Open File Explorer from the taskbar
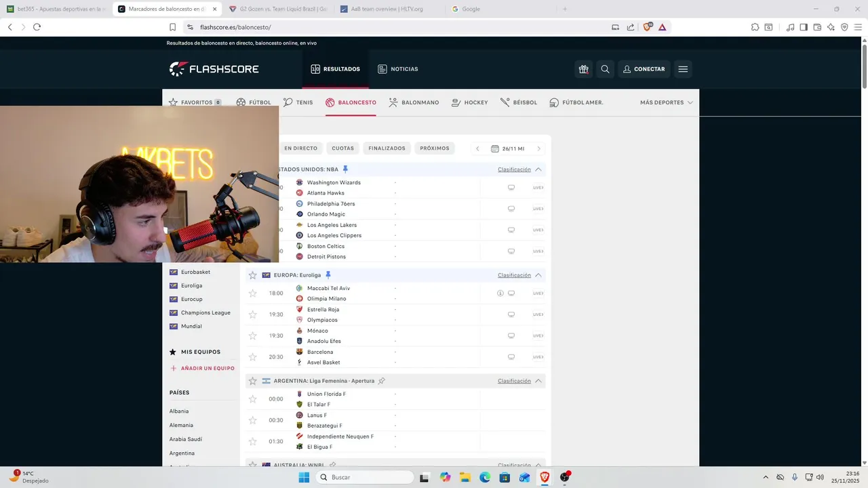 (x=465, y=477)
